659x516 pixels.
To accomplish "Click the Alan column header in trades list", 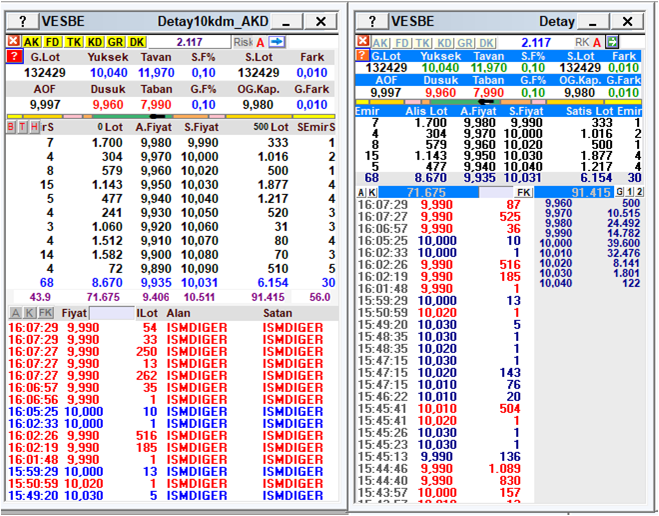I will (x=178, y=313).
